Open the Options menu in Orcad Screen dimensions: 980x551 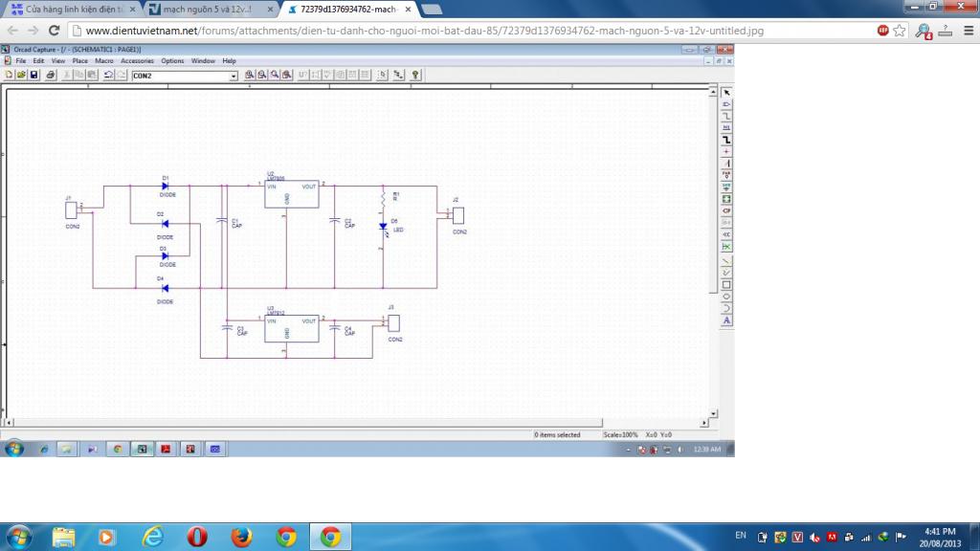[172, 61]
